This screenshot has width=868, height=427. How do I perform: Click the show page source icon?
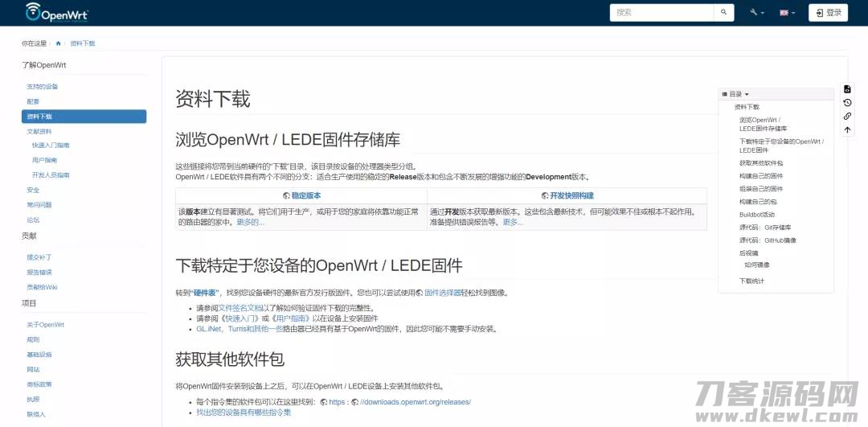[847, 89]
